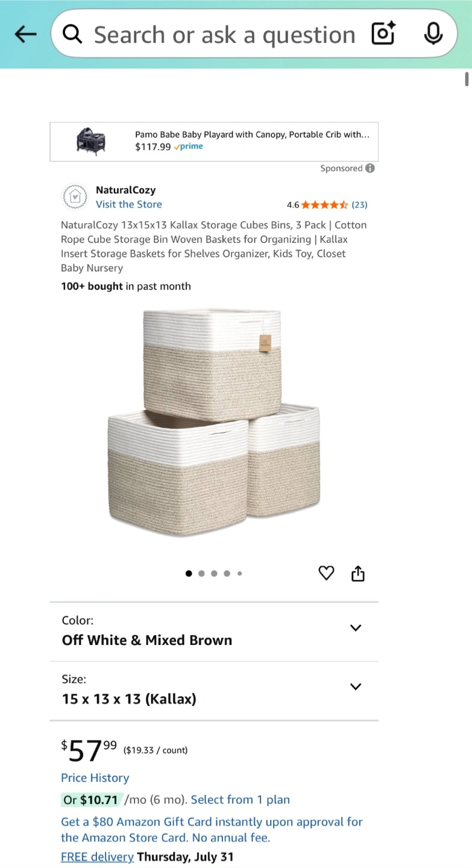Tap the storage baskets product image
This screenshot has width=472, height=868.
214,422
